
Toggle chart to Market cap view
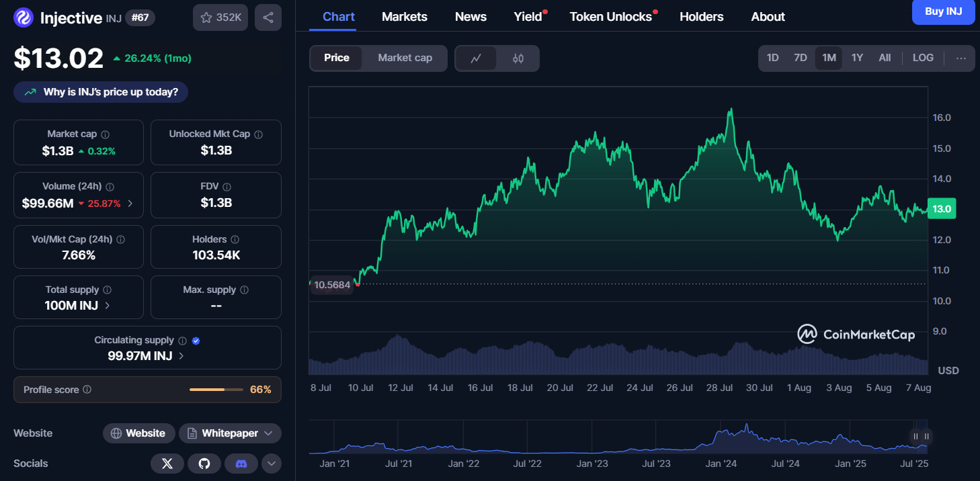coord(405,58)
